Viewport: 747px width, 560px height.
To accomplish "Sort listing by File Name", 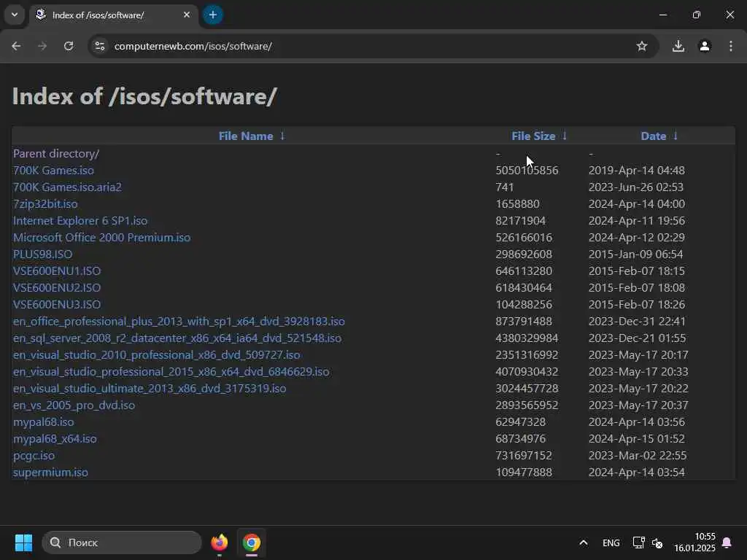I will point(246,136).
